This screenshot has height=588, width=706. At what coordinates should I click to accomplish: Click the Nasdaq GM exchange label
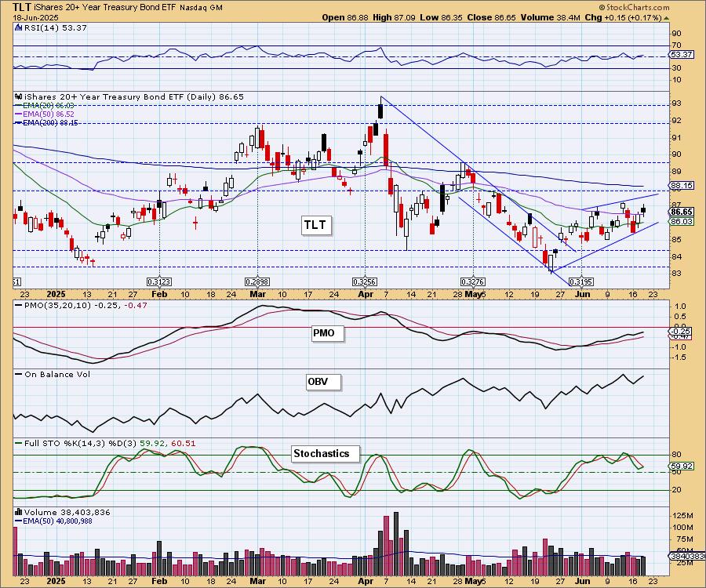pos(201,8)
